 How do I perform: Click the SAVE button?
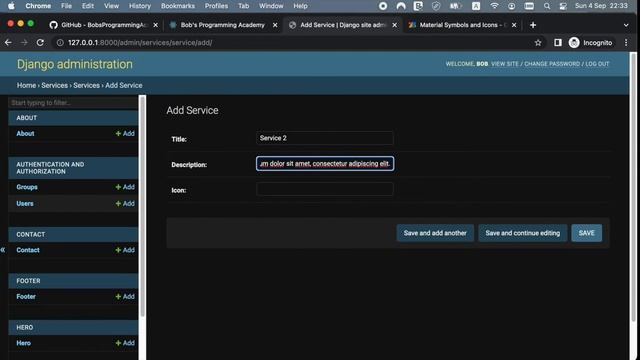pos(587,233)
